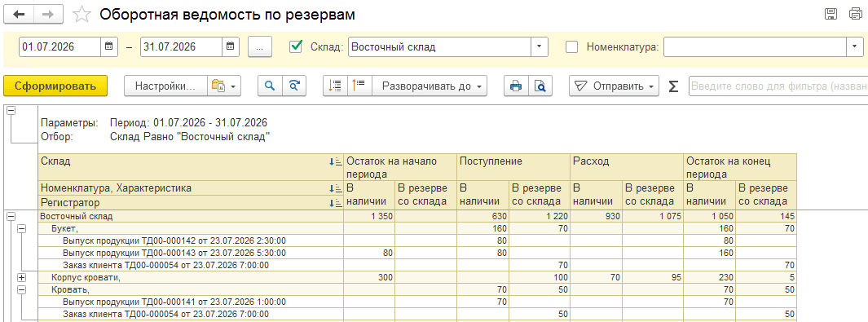Click the 1 220 reserve receipt cell
868x322 pixels.
(540, 216)
